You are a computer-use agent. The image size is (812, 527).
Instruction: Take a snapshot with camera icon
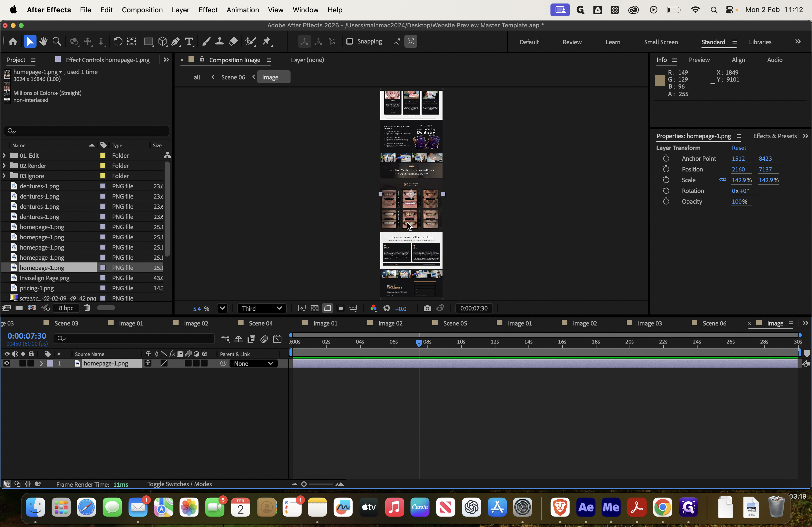[427, 309]
